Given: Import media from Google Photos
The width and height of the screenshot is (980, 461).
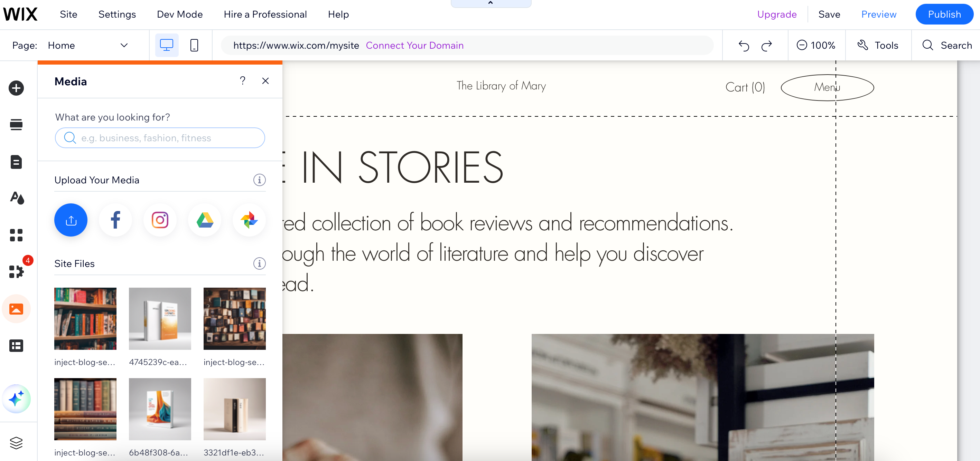Looking at the screenshot, I should tap(249, 220).
